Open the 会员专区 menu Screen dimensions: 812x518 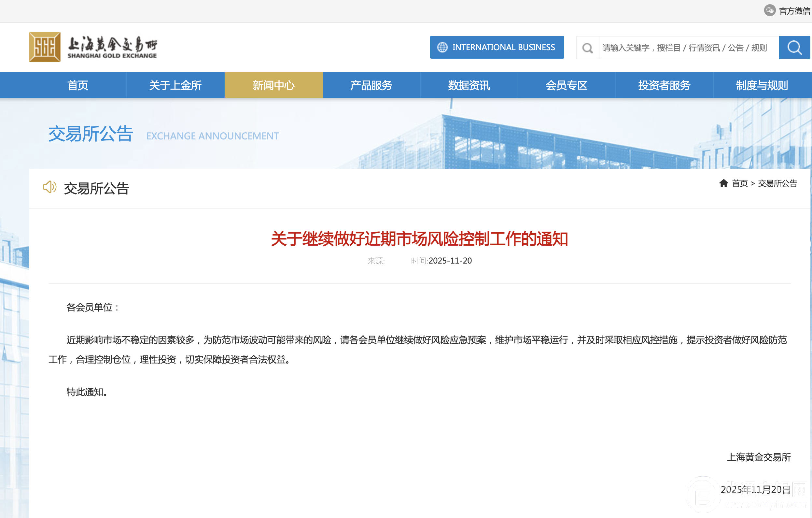[567, 85]
